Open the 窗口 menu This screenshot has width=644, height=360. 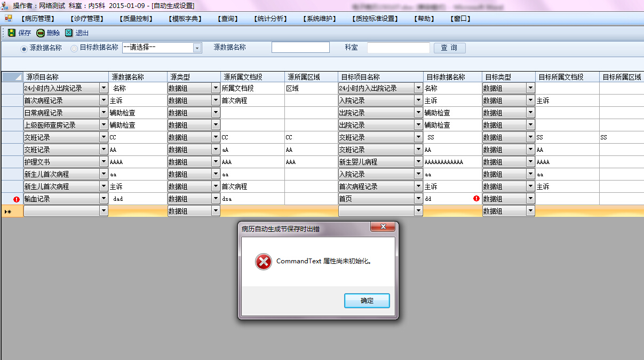click(461, 19)
